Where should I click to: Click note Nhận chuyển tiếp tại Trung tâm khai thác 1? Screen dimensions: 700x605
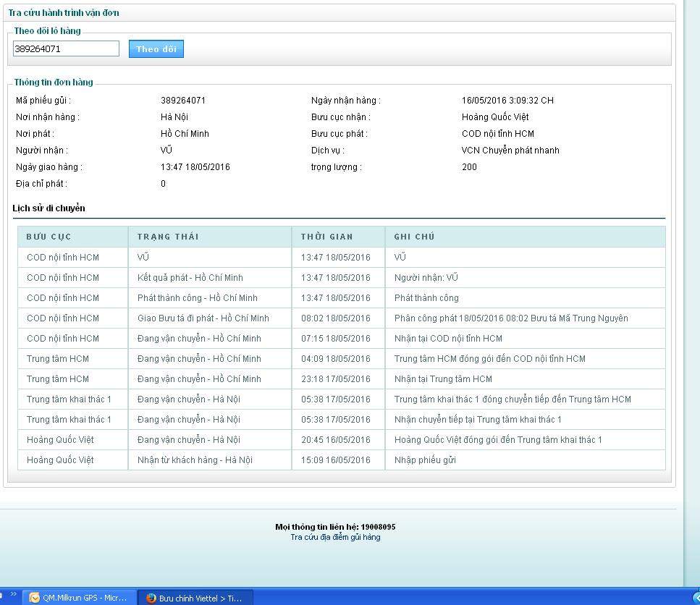[x=478, y=420]
